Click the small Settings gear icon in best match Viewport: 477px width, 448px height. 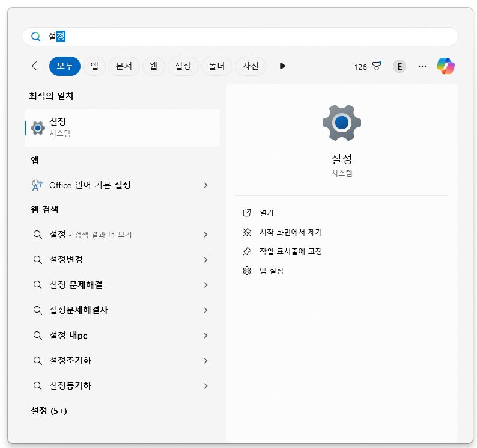click(38, 128)
